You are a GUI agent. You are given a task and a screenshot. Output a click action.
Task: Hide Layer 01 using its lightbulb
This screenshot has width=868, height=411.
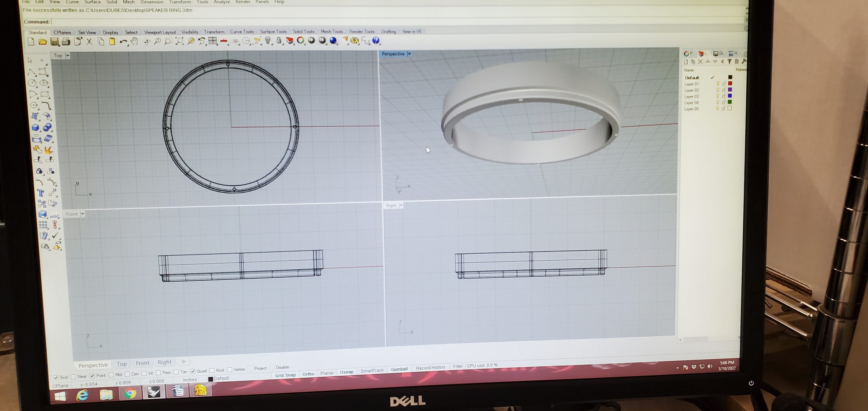[x=717, y=84]
